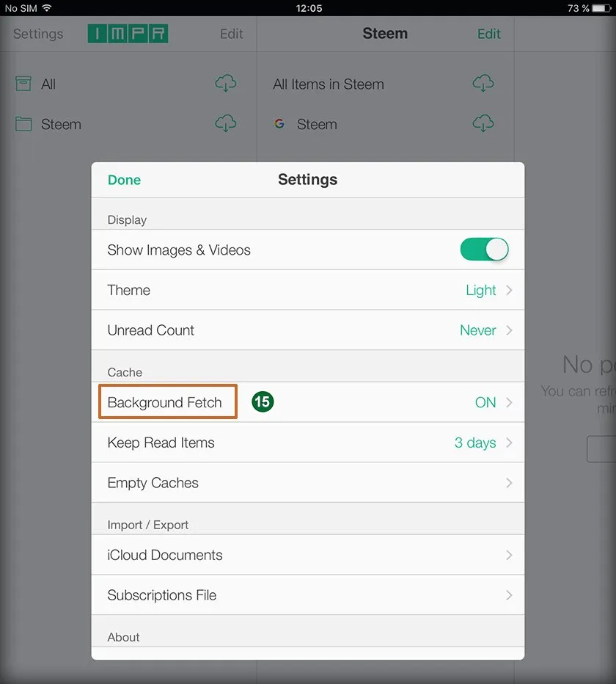Toggle Show Images & Videos switch
The image size is (616, 684).
point(484,250)
